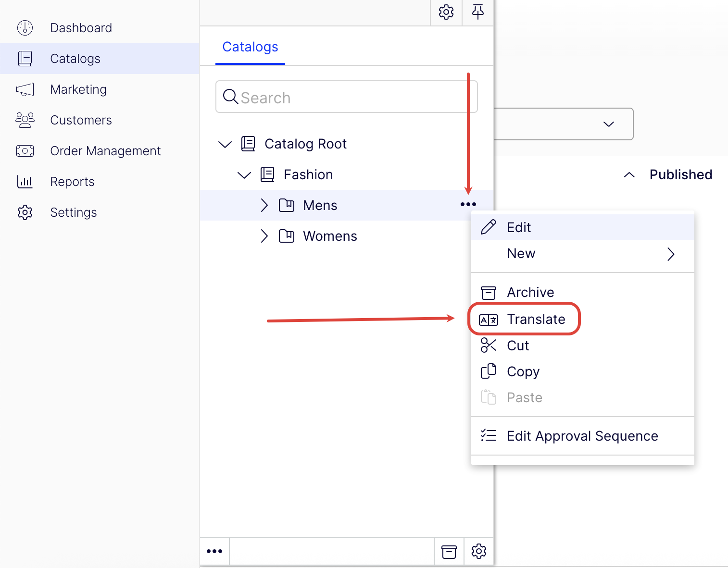Open Order Management section

pos(105,151)
